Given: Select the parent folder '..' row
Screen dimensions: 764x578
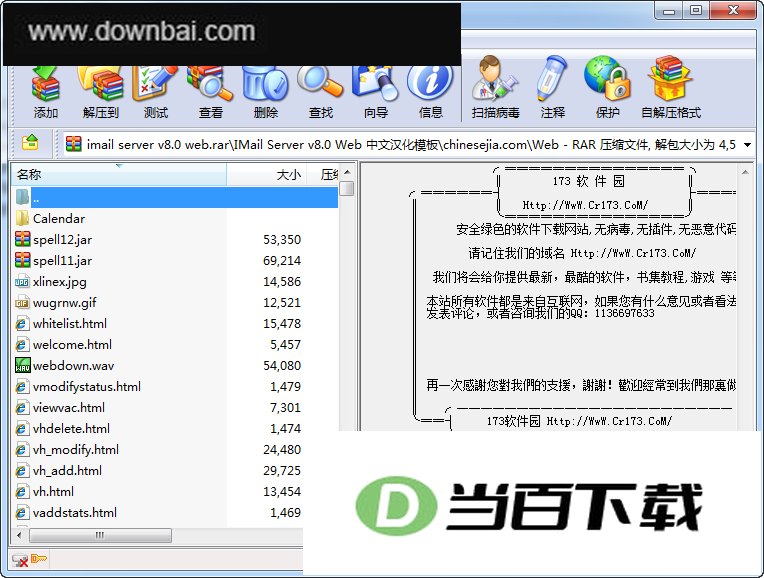Looking at the screenshot, I should pyautogui.click(x=175, y=197).
